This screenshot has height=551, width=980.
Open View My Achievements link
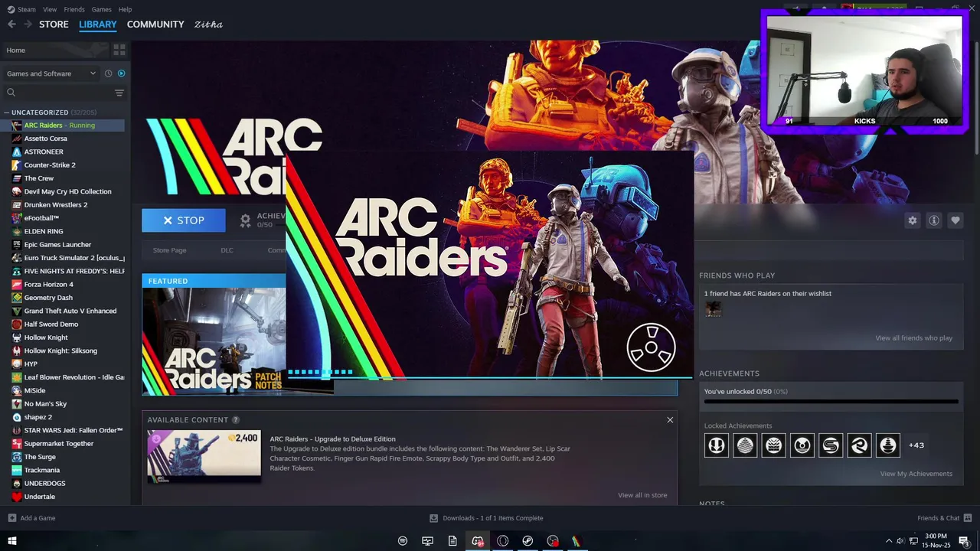916,474
